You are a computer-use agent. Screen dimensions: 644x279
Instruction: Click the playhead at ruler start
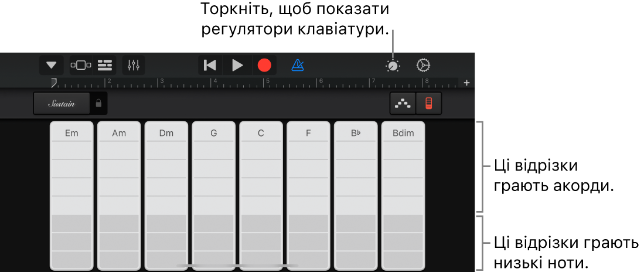tap(53, 83)
